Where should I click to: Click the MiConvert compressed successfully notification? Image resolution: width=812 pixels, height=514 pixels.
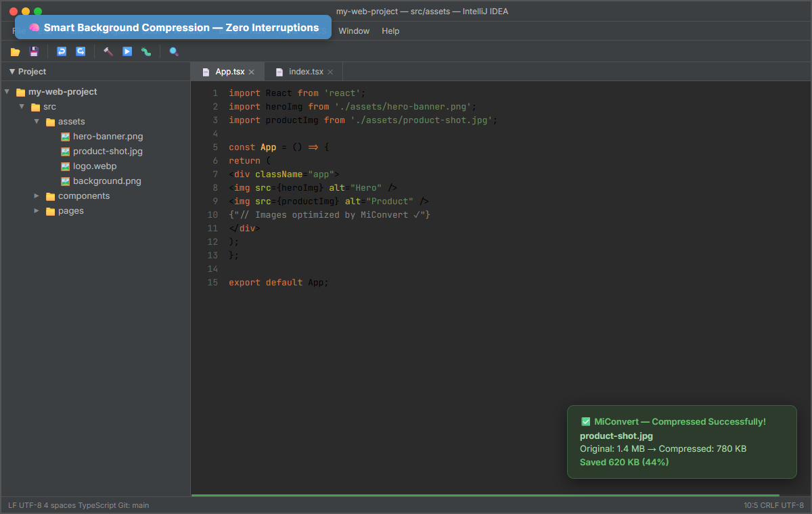(x=681, y=442)
